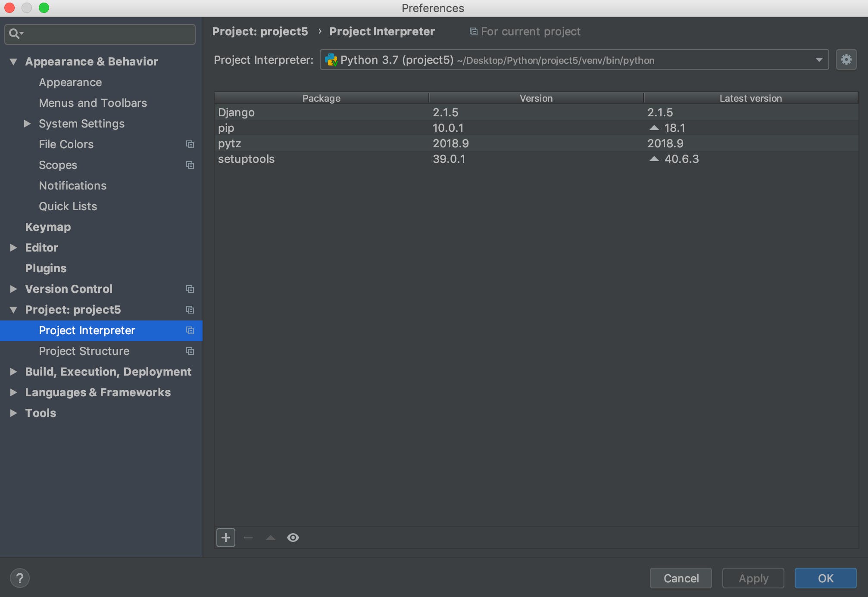This screenshot has width=868, height=597.
Task: Click the minus uninstall package icon
Action: (x=248, y=538)
